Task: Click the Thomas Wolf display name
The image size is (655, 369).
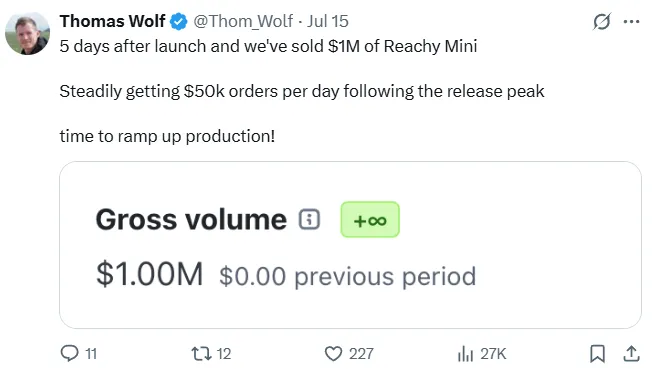Action: tap(113, 21)
